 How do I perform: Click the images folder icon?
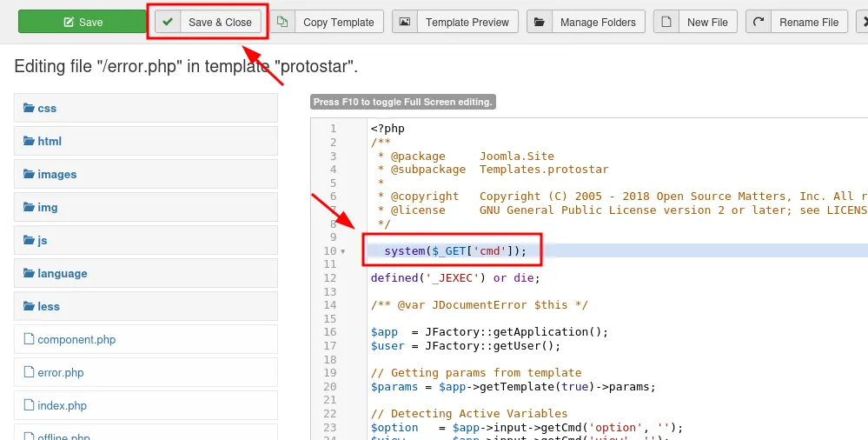pyautogui.click(x=29, y=174)
